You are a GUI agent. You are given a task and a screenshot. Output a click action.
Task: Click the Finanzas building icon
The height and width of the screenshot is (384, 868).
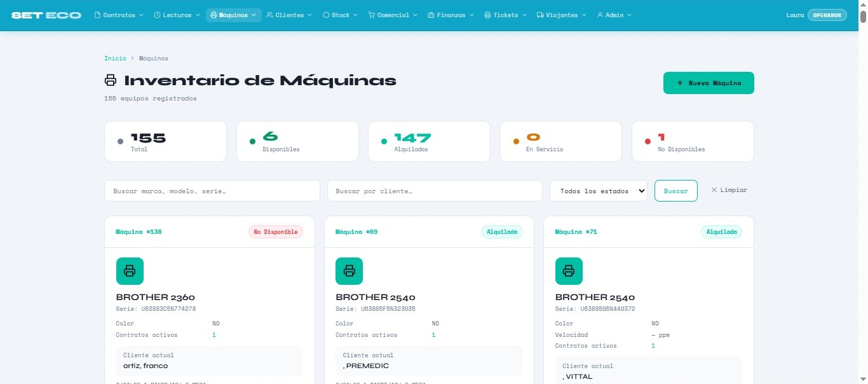[x=431, y=15]
